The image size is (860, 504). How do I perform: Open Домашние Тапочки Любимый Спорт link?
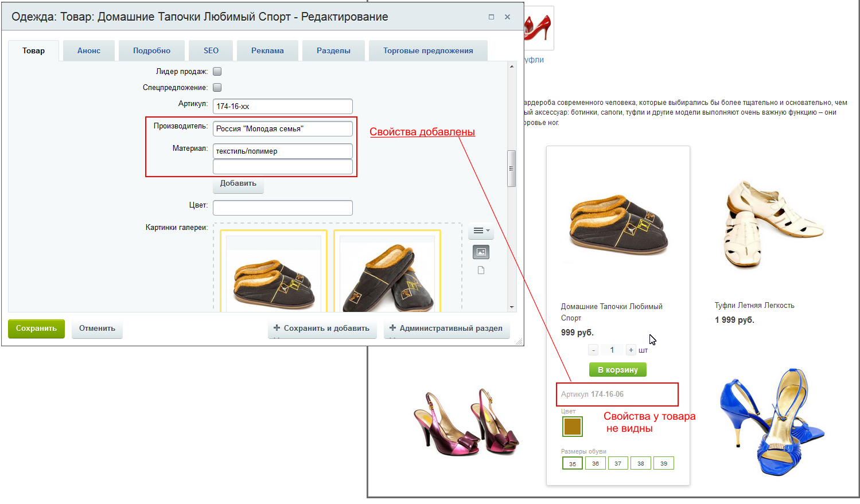(612, 312)
